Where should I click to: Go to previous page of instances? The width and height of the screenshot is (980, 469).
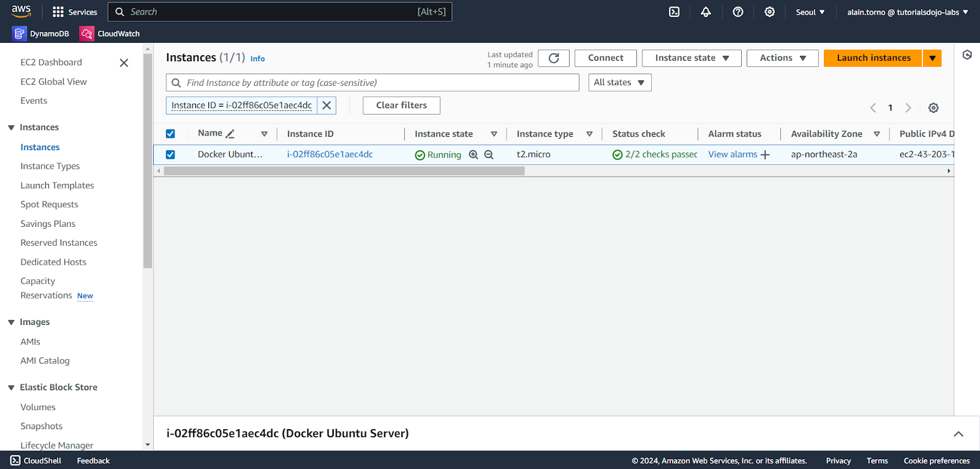873,108
